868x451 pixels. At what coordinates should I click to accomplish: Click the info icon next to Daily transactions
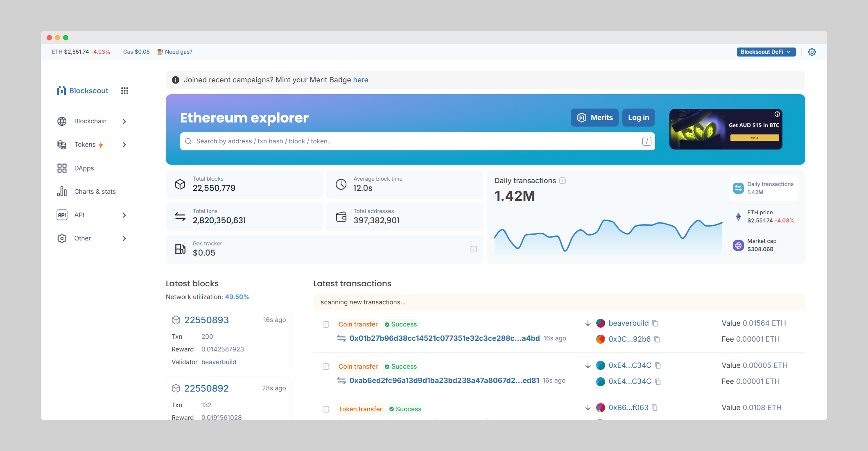(563, 181)
